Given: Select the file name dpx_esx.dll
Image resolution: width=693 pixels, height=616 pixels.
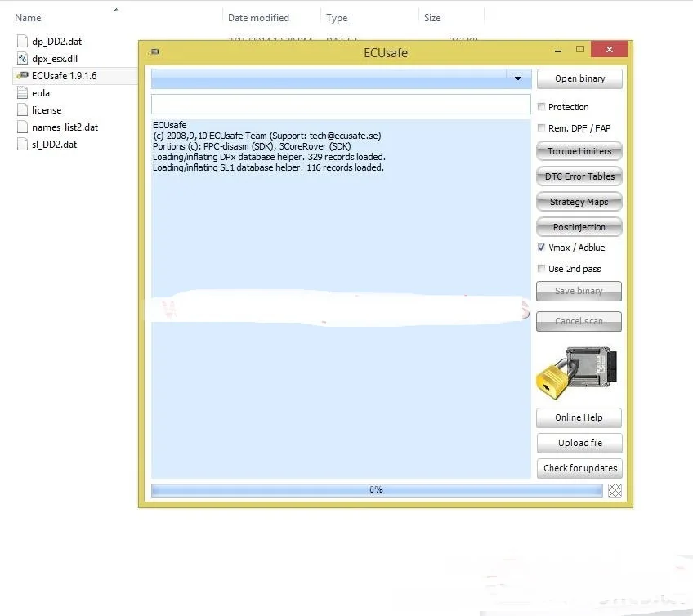Looking at the screenshot, I should (55, 59).
